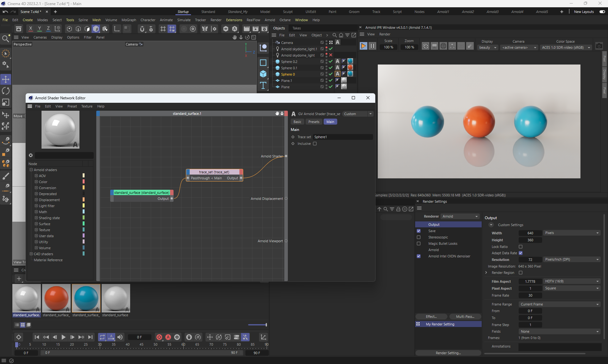Open the MoGraph menu
Screen dimensions: 608x364
(129, 20)
